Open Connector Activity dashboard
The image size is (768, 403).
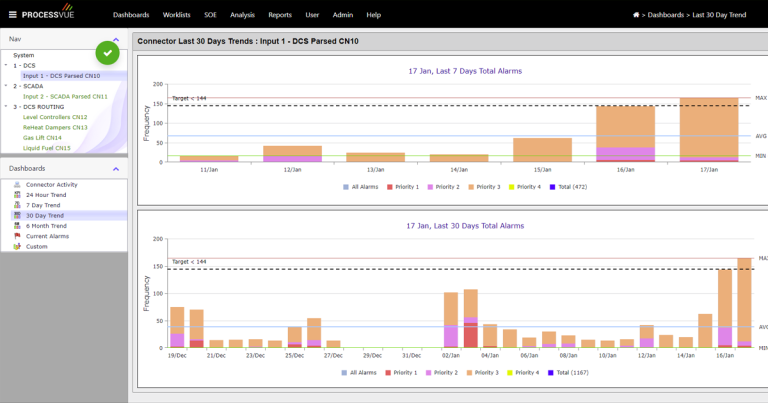pyautogui.click(x=51, y=185)
